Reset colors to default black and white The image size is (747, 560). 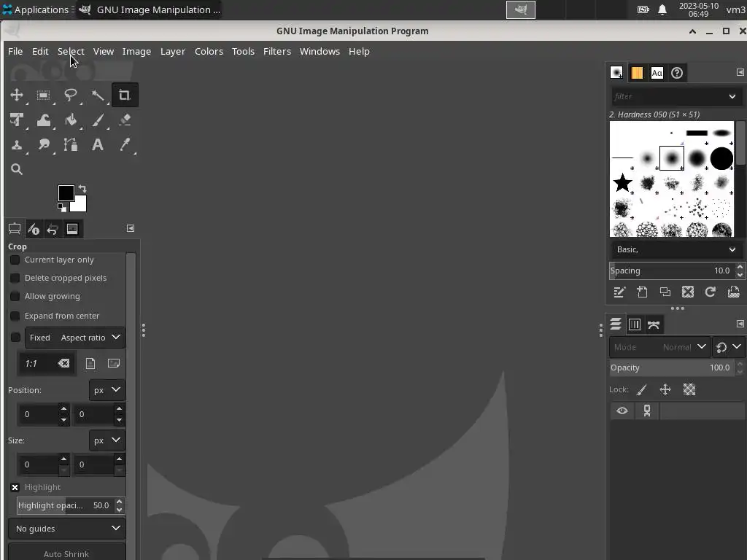click(x=62, y=208)
